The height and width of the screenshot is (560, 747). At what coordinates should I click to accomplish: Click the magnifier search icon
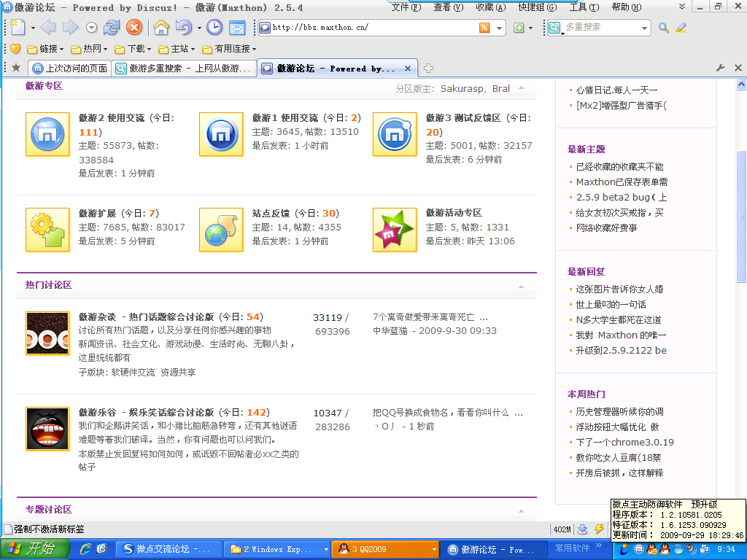coord(664,28)
